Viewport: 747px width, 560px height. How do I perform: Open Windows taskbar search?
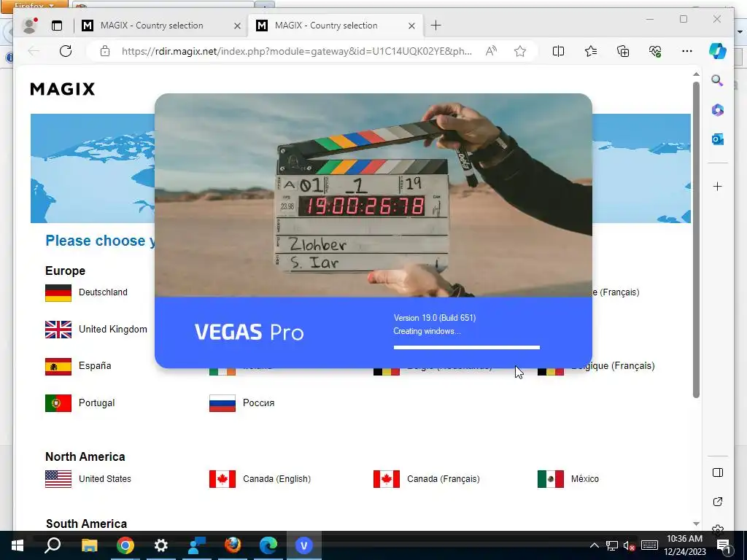point(53,545)
